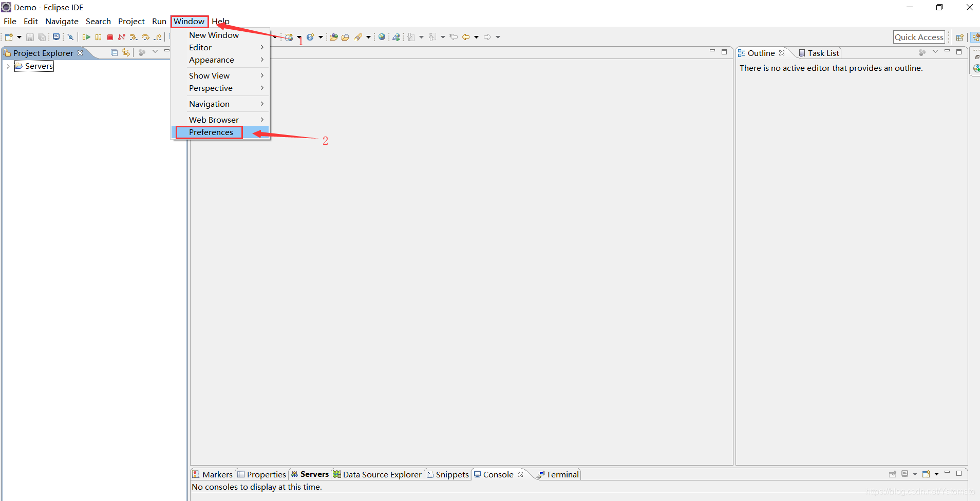This screenshot has height=501, width=980.
Task: Switch to the Terminal tab
Action: [558, 474]
